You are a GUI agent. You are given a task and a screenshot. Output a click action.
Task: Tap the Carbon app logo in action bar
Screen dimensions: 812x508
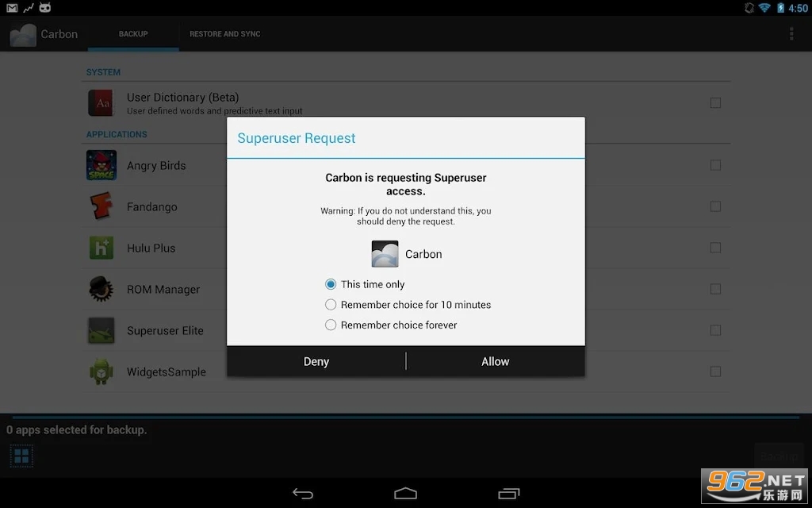23,35
